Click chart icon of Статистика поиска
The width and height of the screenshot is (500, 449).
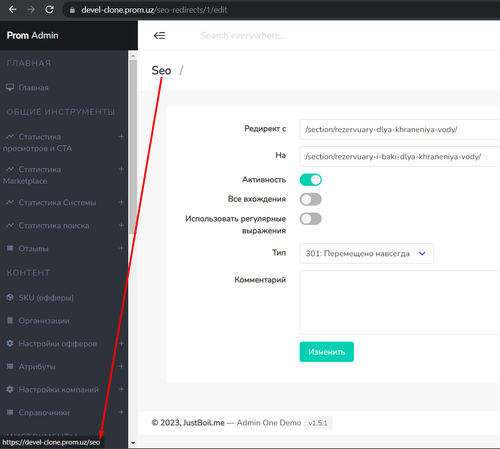tap(10, 225)
